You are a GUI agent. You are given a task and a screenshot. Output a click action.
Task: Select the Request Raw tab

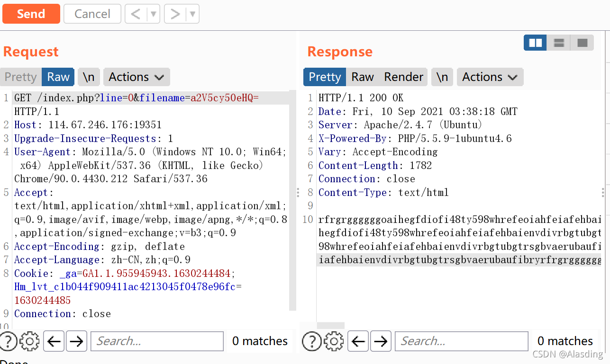coord(58,77)
